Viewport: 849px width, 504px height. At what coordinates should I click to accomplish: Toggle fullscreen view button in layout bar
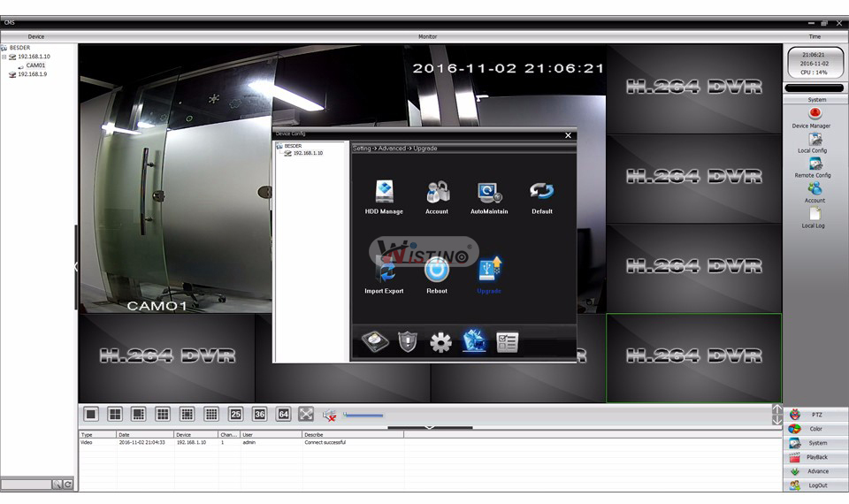306,414
